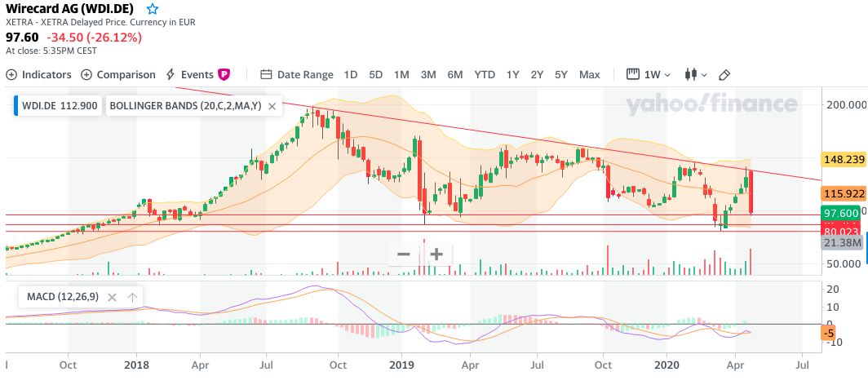Switch to YTD range
868x385 pixels.
click(485, 74)
